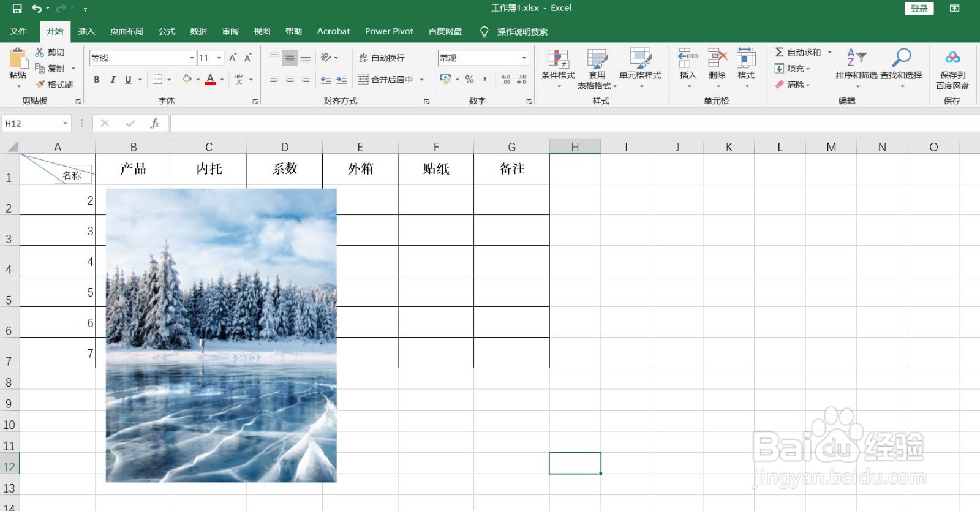This screenshot has width=980, height=511.
Task: Click the 格式 cell format icon
Action: [746, 59]
